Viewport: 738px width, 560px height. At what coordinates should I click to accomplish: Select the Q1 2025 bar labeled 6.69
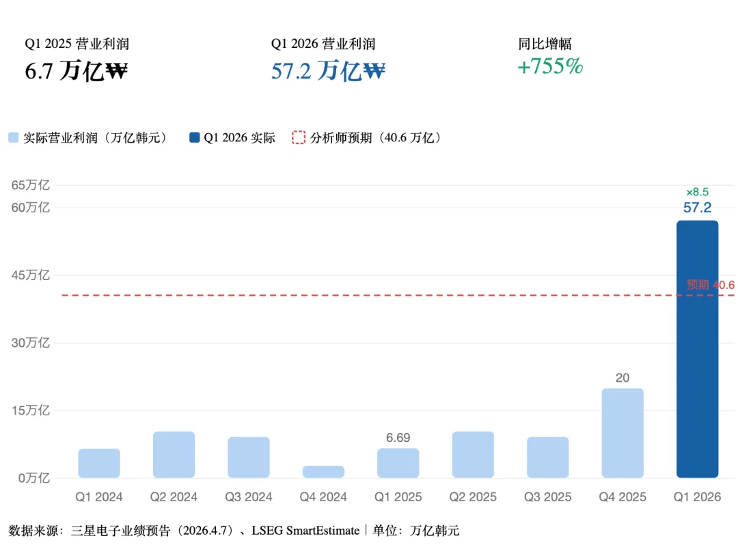coord(398,461)
